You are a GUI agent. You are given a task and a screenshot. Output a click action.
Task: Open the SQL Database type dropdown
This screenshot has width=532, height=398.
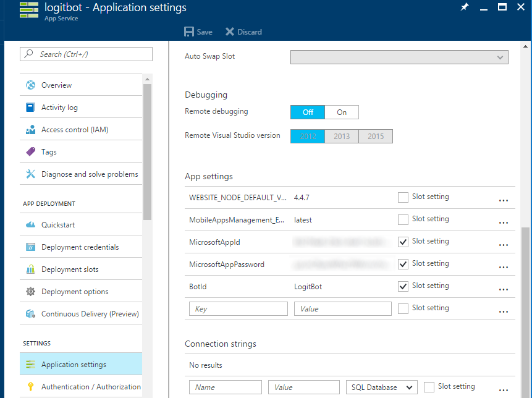[382, 387]
